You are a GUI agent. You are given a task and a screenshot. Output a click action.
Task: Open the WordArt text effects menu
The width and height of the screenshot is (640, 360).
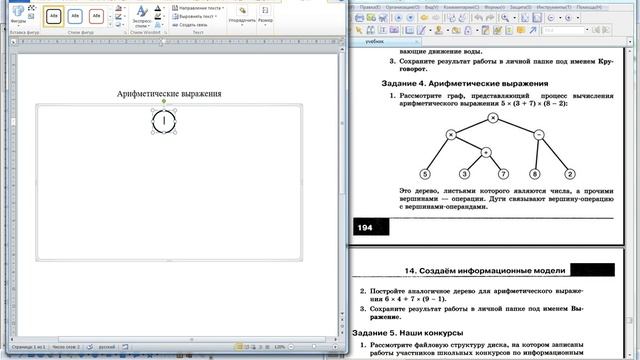[158, 25]
